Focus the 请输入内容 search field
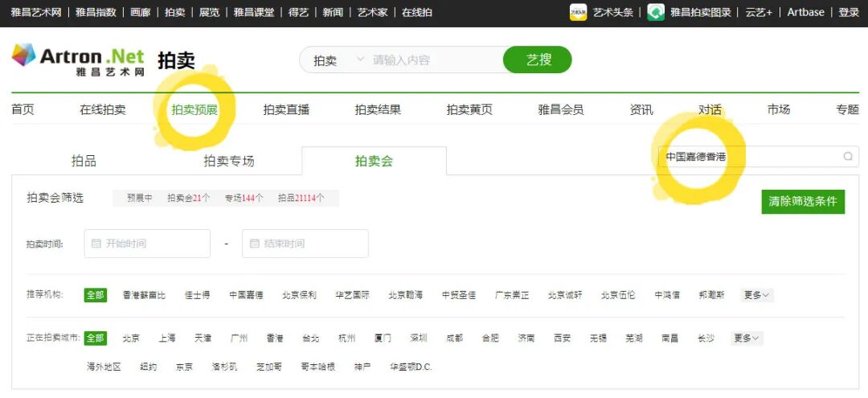Viewport: 868px width, 398px height. (x=435, y=59)
